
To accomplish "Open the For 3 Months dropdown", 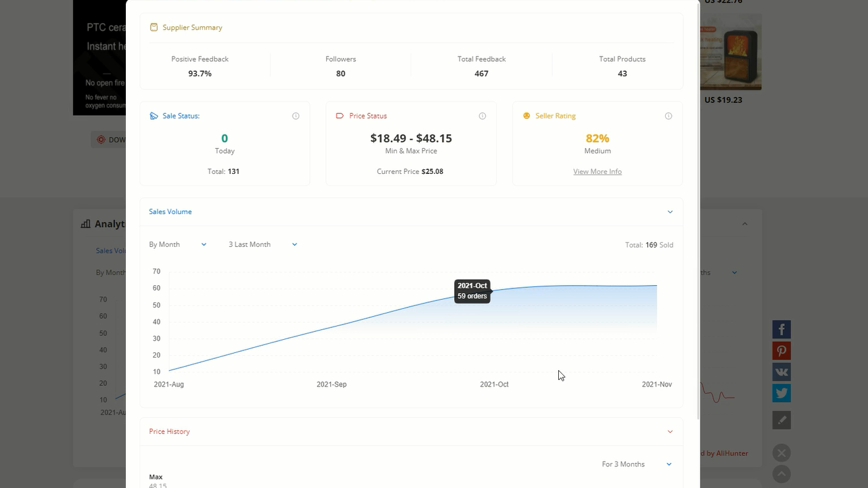I will pyautogui.click(x=636, y=464).
